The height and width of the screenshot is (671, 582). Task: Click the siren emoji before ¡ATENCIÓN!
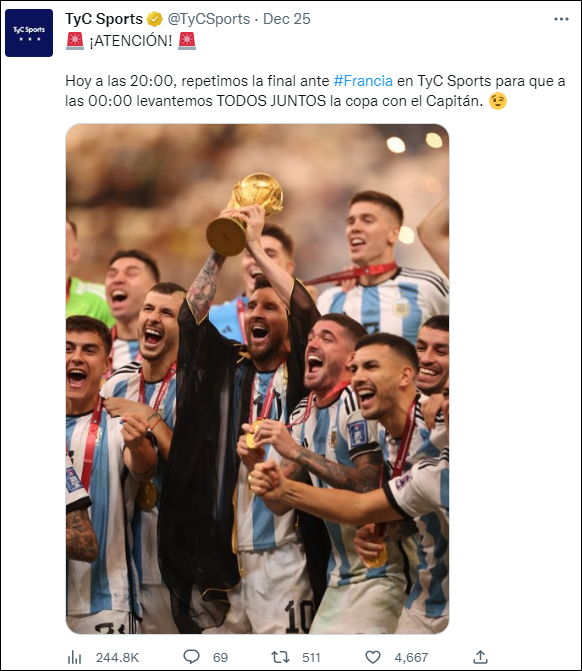tap(75, 41)
